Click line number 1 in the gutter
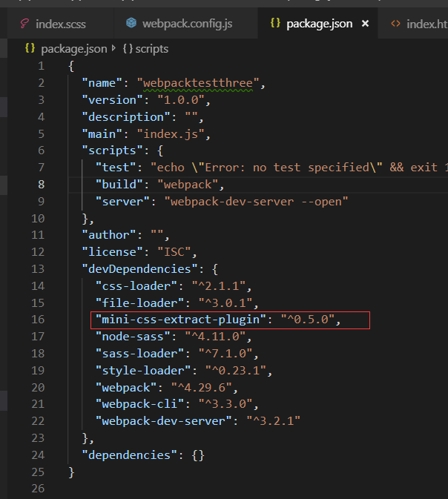The image size is (448, 499). (x=41, y=66)
